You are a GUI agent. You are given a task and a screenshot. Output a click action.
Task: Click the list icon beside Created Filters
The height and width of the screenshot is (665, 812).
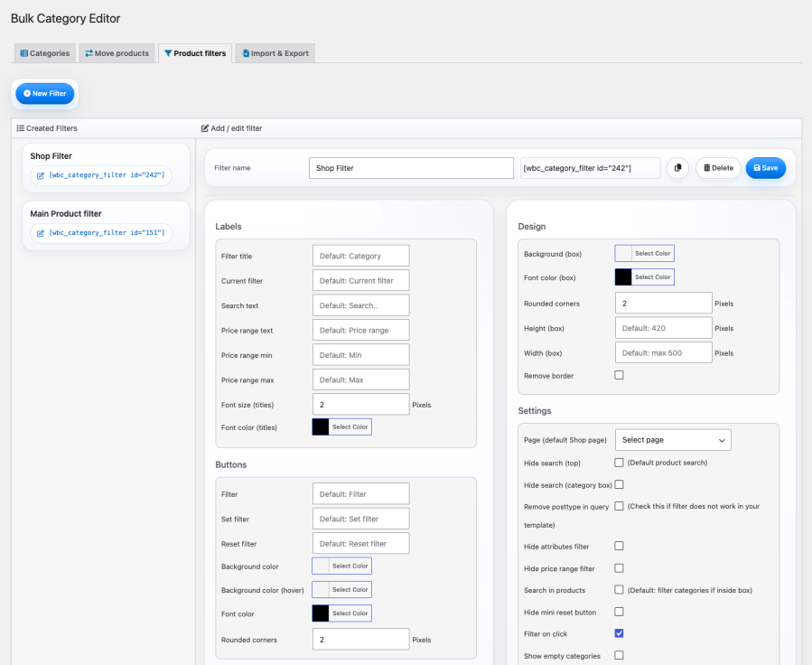[x=20, y=128]
